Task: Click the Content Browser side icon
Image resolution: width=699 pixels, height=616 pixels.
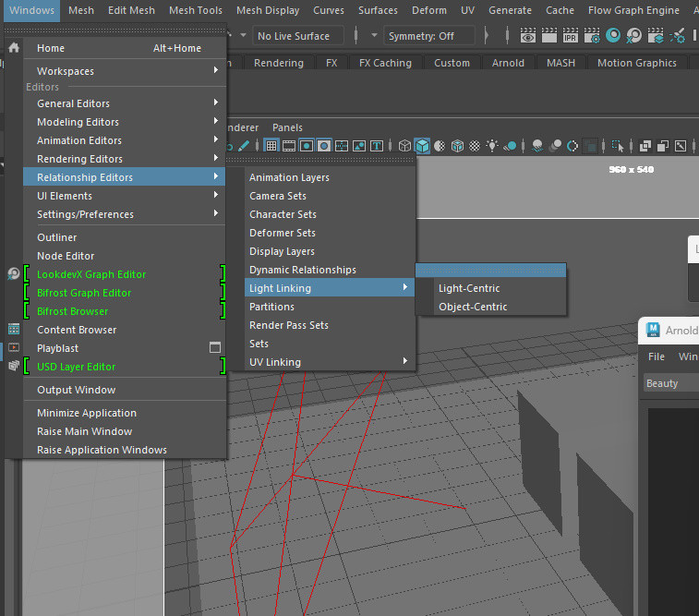Action: [x=14, y=330]
